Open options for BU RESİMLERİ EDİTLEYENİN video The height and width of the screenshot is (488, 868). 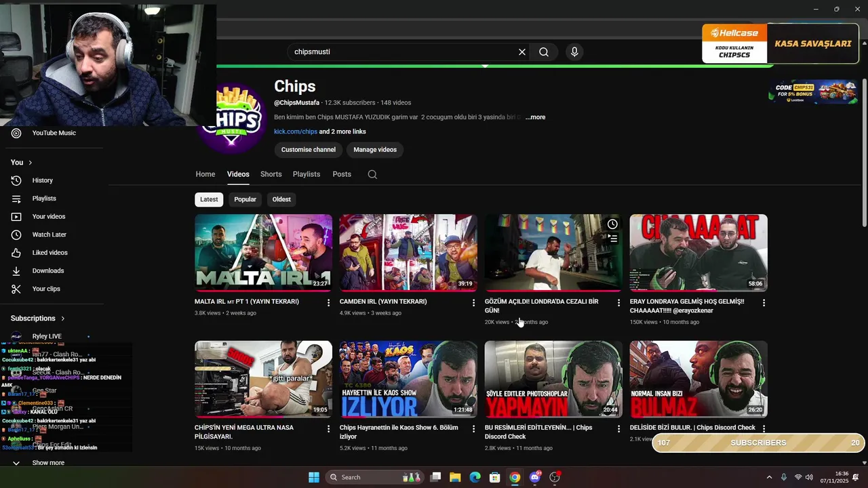(x=618, y=429)
